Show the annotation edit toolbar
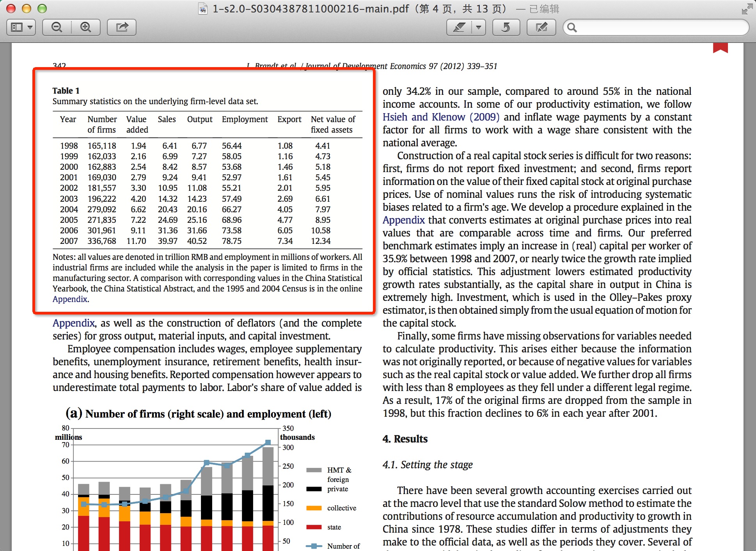 point(541,27)
